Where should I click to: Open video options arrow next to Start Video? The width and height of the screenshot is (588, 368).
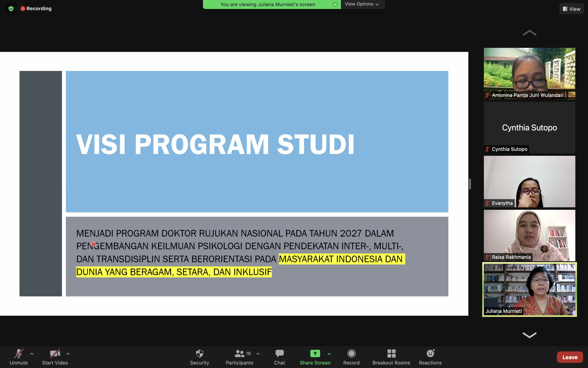point(68,354)
